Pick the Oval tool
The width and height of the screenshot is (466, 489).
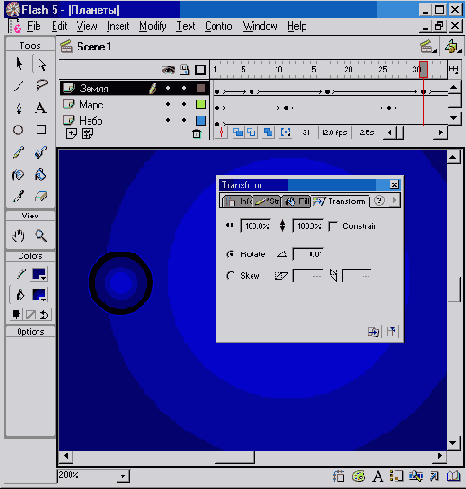tap(18, 130)
